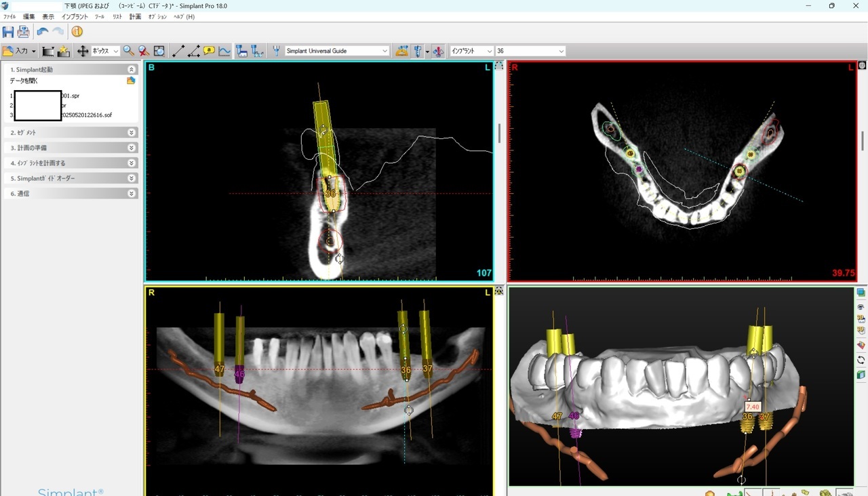Click the star landscape image icon
Screen dimensions: 868x496
pos(64,51)
